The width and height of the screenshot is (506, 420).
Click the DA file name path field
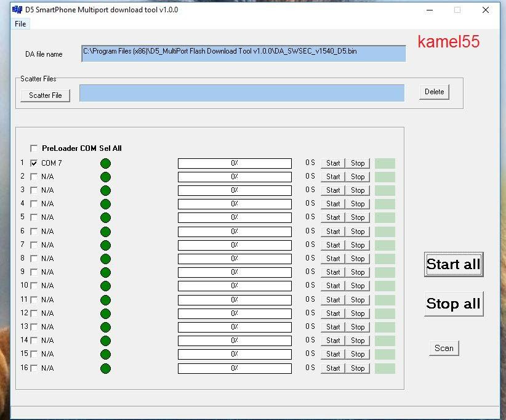point(244,54)
